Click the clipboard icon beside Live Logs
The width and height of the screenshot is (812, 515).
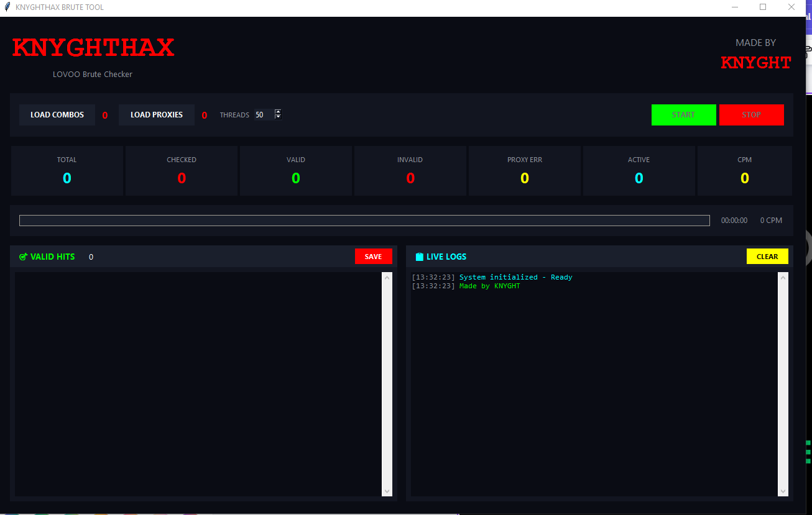(419, 257)
